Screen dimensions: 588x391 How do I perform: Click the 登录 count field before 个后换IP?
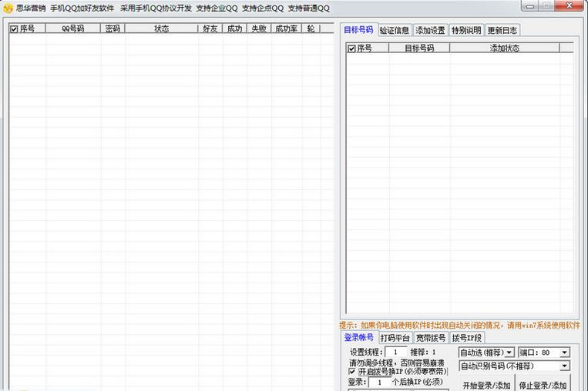(x=378, y=382)
